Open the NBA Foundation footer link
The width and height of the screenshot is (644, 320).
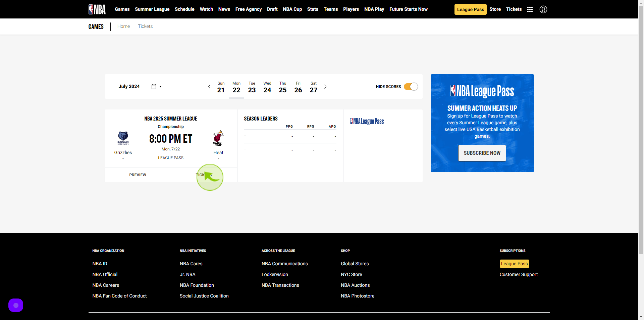tap(197, 285)
